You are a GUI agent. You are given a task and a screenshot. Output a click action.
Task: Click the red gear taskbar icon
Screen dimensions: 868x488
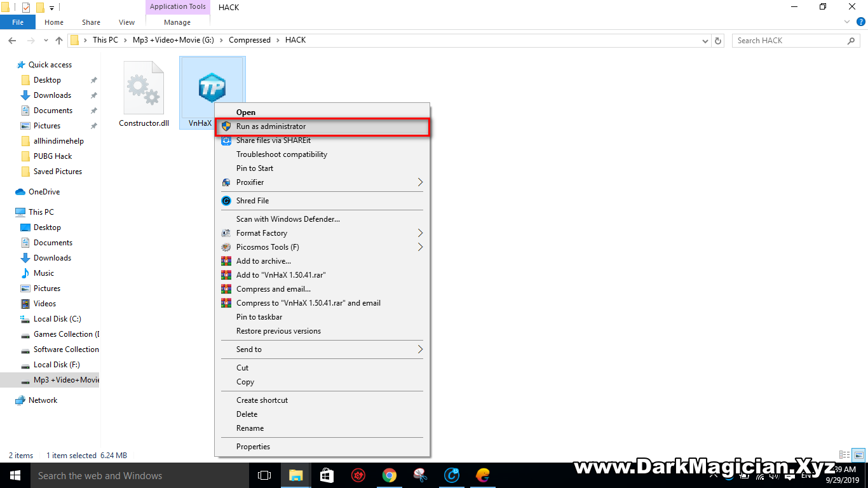(358, 475)
